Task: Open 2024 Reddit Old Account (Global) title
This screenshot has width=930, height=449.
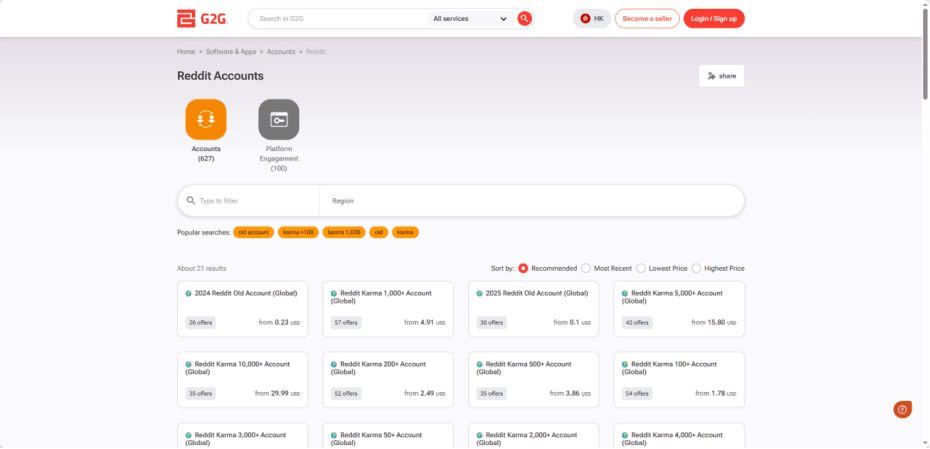Action: pyautogui.click(x=246, y=293)
